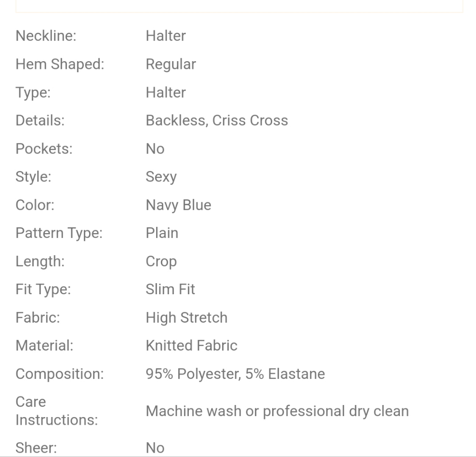Click the Length value Crop

click(x=161, y=261)
